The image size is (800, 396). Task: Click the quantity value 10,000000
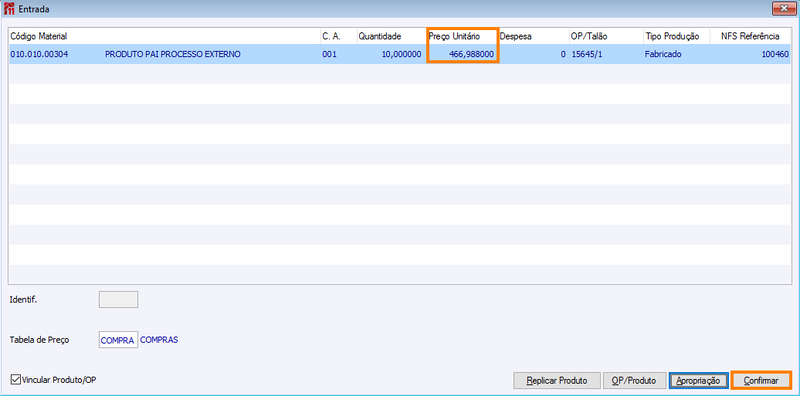[x=401, y=54]
